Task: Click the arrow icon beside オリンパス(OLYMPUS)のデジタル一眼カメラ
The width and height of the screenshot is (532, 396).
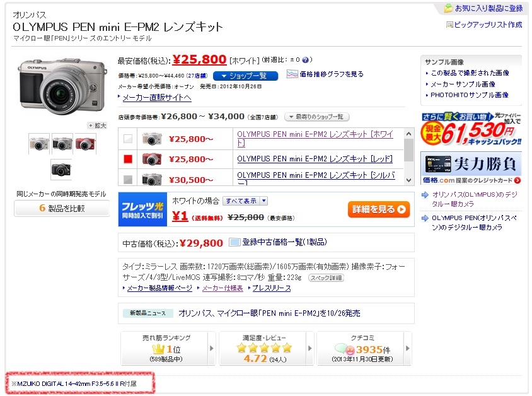Action: pos(425,195)
